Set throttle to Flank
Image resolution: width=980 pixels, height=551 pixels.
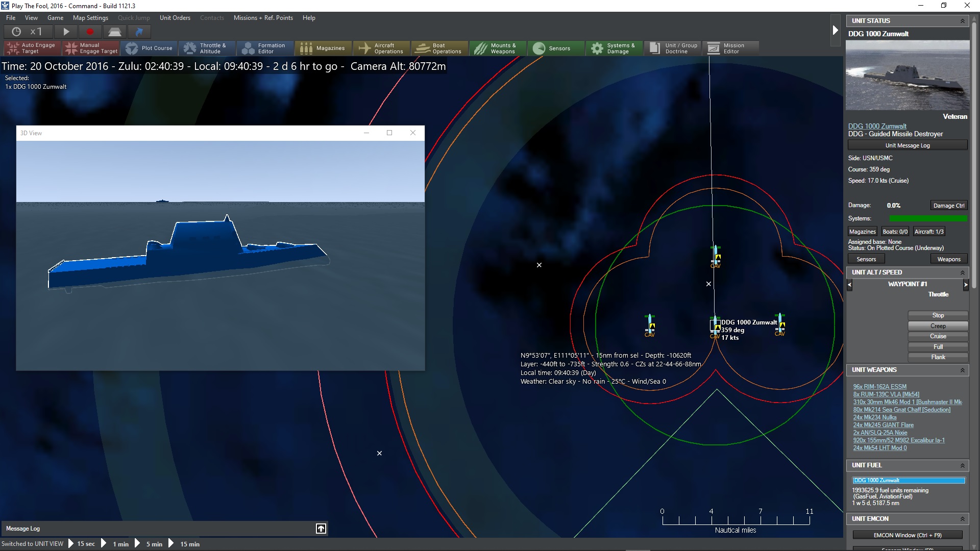[938, 357]
